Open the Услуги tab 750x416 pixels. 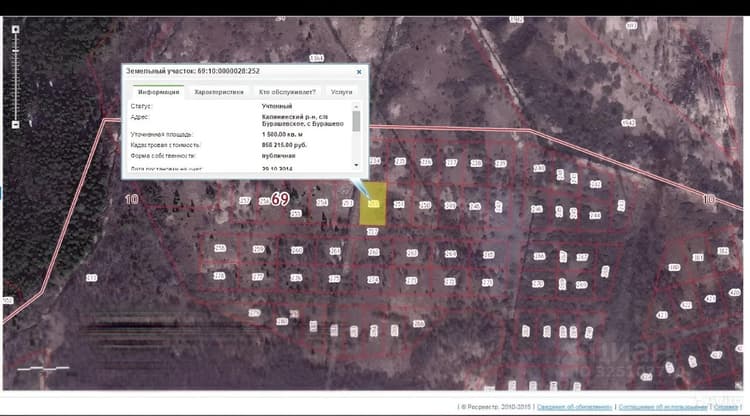coord(341,92)
